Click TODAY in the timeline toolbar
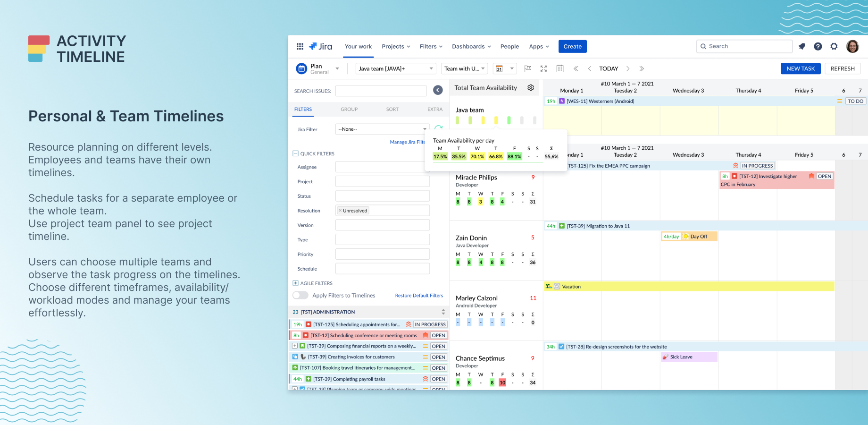 pos(609,68)
